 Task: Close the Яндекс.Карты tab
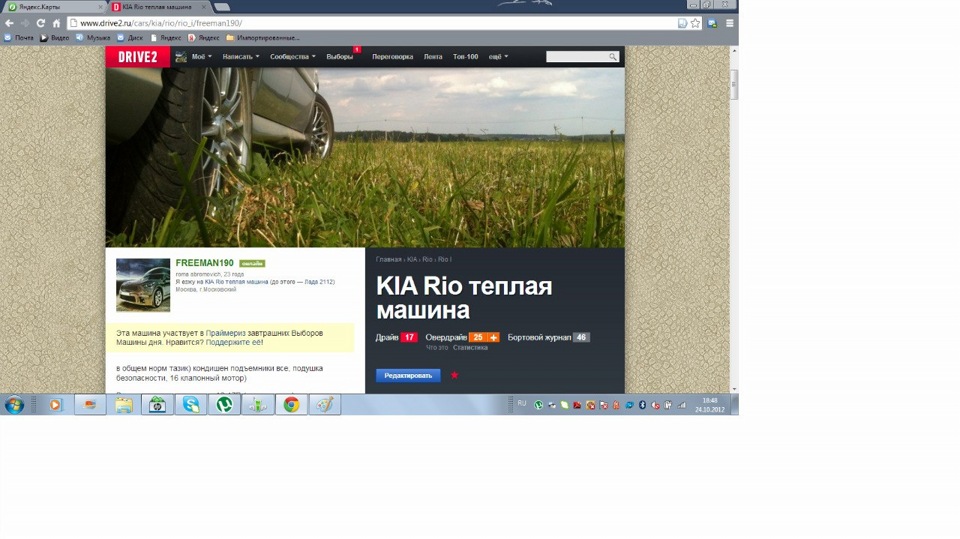[100, 7]
